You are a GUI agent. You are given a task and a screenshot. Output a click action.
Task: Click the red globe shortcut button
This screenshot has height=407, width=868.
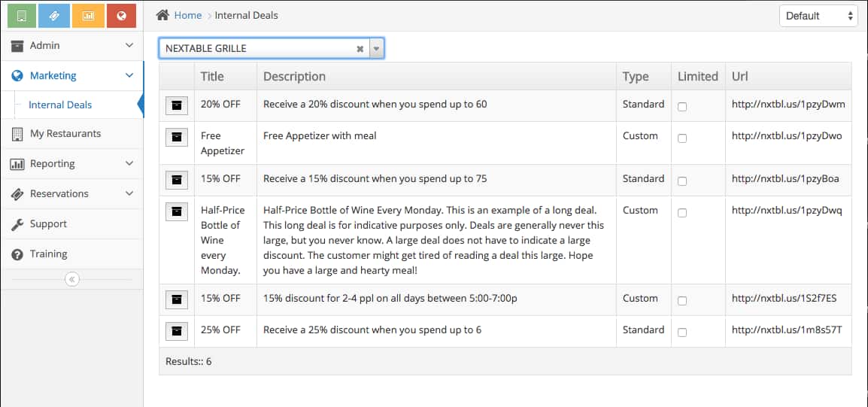[121, 15]
